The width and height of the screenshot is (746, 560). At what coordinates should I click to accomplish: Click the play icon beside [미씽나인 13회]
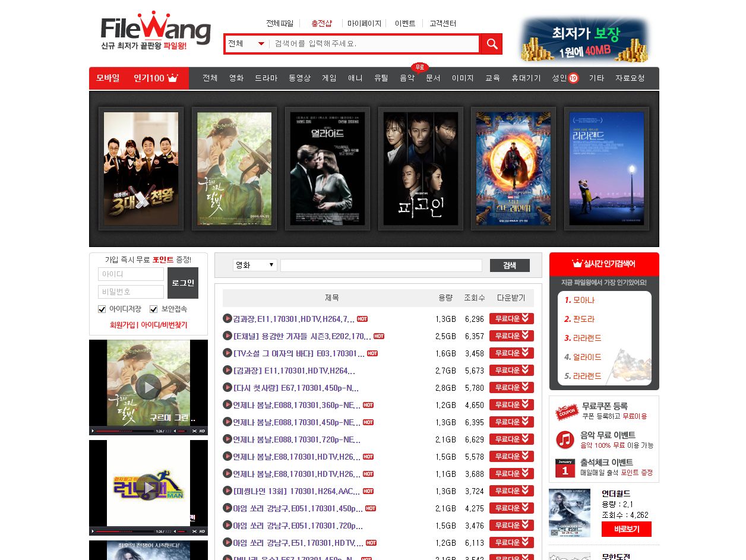pyautogui.click(x=227, y=491)
